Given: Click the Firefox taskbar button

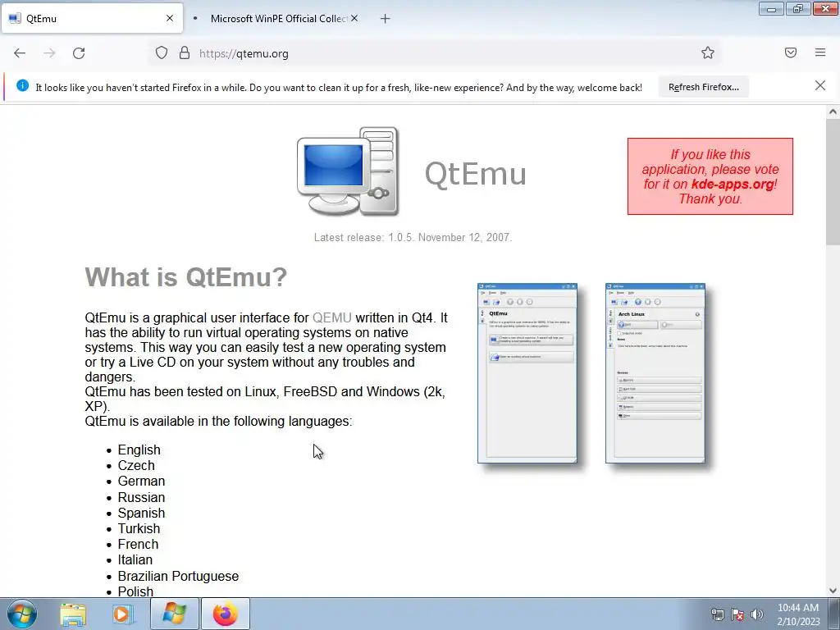Looking at the screenshot, I should click(226, 614).
